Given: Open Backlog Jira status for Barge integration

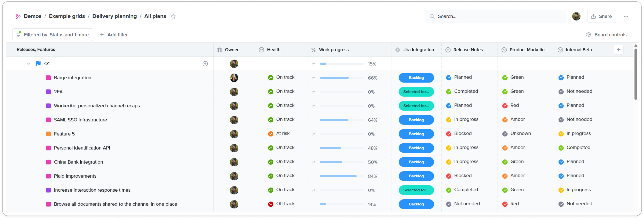Looking at the screenshot, I should coord(416,78).
